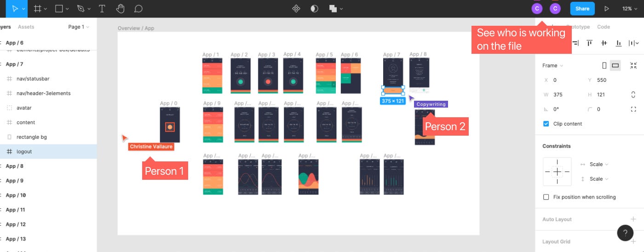The image size is (644, 252).
Task: Click the Independent corners icon
Action: (633, 109)
